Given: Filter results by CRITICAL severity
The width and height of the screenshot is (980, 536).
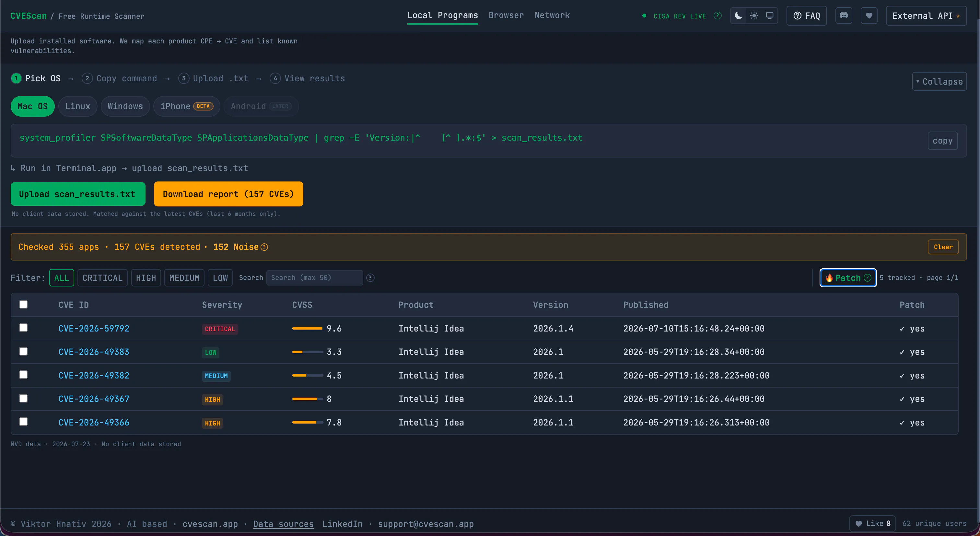Looking at the screenshot, I should (x=102, y=278).
